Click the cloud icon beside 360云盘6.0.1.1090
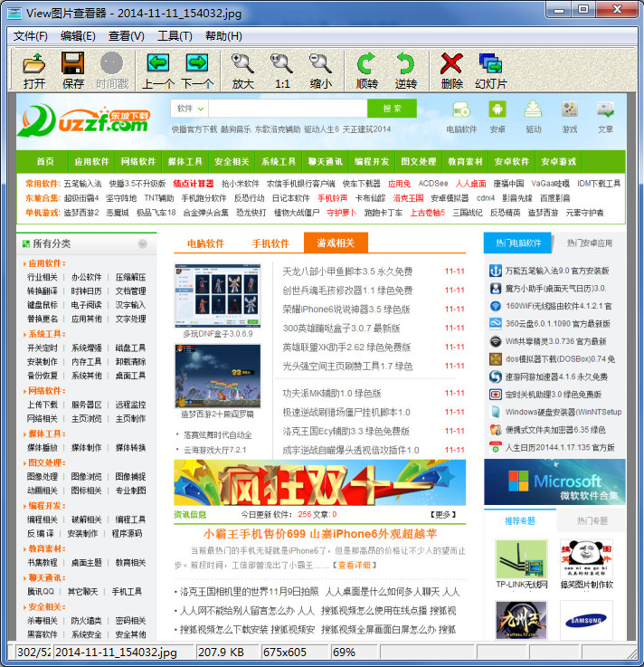This screenshot has height=667, width=644. click(496, 324)
